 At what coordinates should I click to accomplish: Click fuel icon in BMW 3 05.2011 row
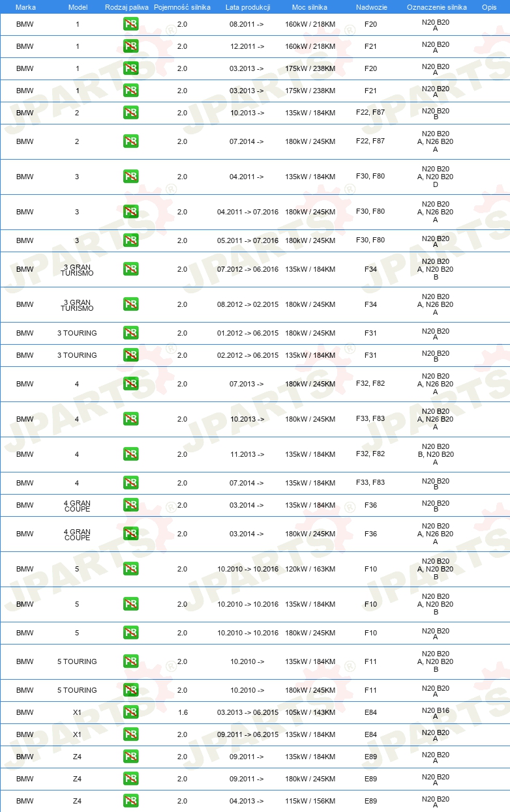point(130,240)
